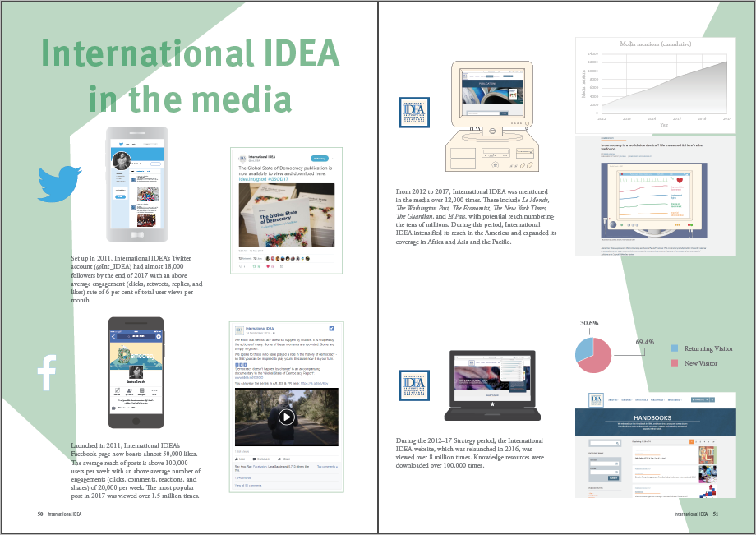Click the 'Media mentions (cumulative)' chart title
This screenshot has width=756, height=535.
point(656,44)
